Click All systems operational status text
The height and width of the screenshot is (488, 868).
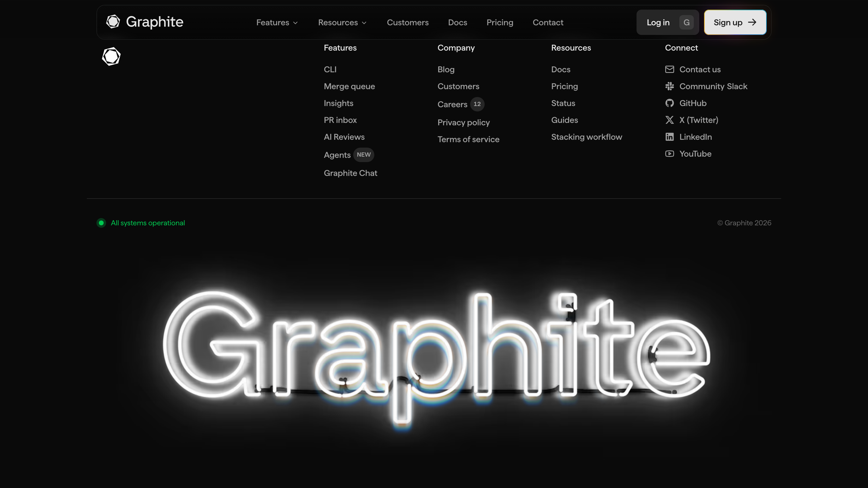pyautogui.click(x=148, y=223)
